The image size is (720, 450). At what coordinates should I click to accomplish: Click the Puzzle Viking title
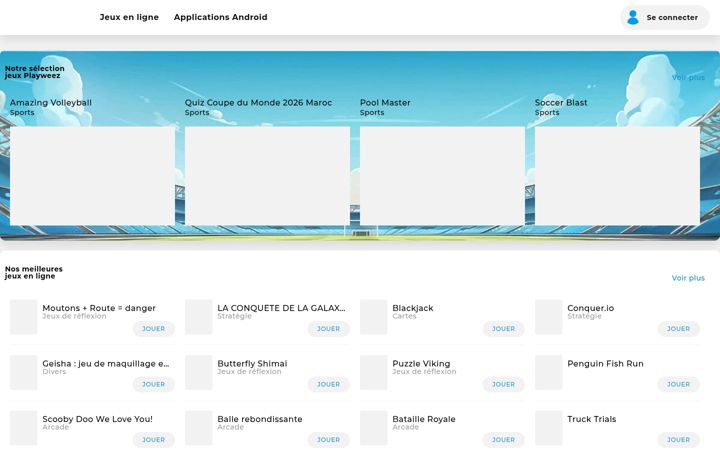pyautogui.click(x=421, y=364)
